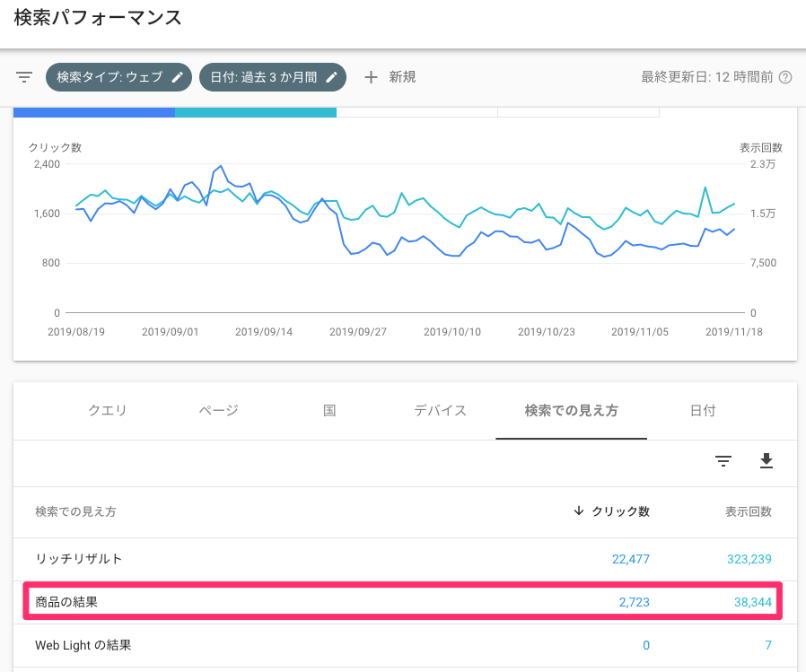The image size is (806, 672).
Task: Click clicks value 22,477
Action: click(x=631, y=559)
